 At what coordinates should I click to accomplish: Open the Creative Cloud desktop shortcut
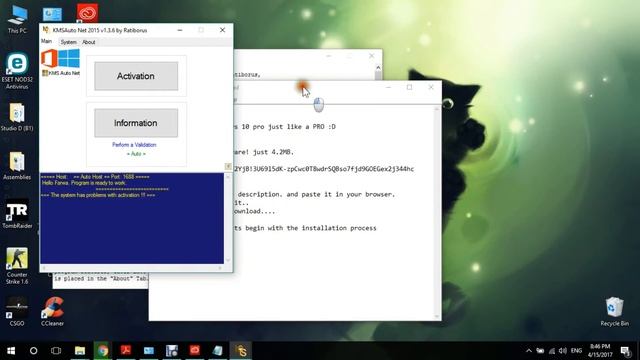(x=87, y=13)
